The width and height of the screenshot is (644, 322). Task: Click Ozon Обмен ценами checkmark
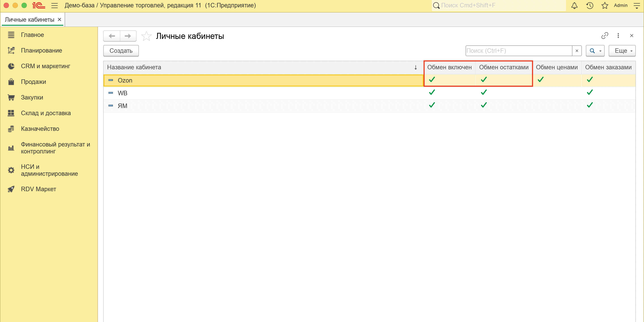click(x=540, y=80)
